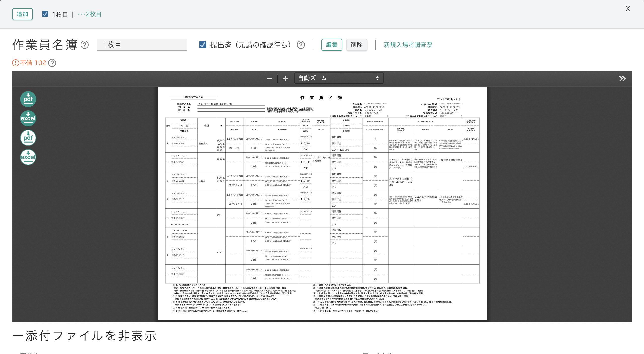
Task: Uncheck 提出済（元請の確認待ち）checkbox
Action: [203, 45]
